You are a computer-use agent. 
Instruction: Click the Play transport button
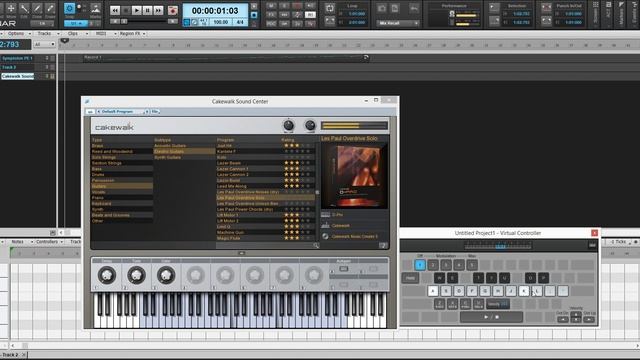pyautogui.click(x=137, y=10)
